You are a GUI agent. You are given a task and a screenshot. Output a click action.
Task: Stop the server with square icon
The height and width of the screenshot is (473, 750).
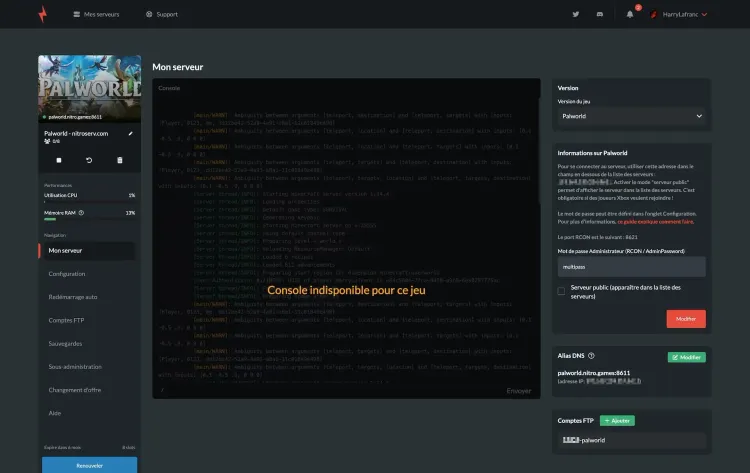tap(59, 160)
